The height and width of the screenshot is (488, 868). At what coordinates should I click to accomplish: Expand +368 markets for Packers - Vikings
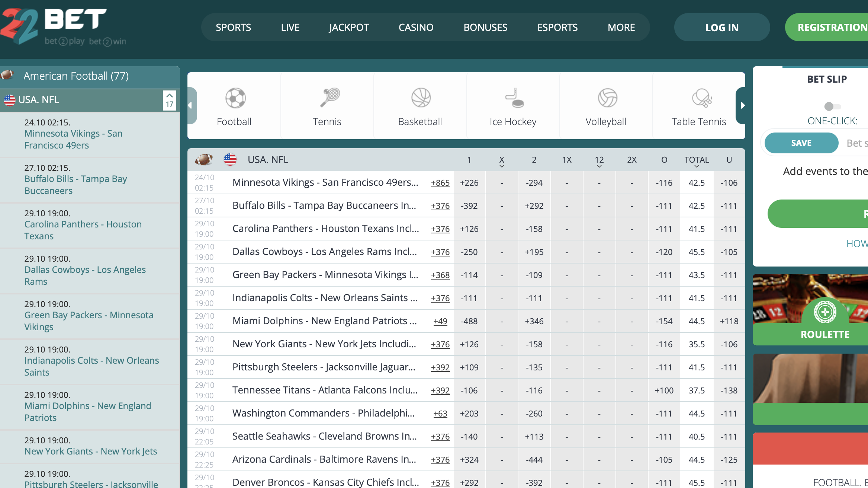coord(440,275)
